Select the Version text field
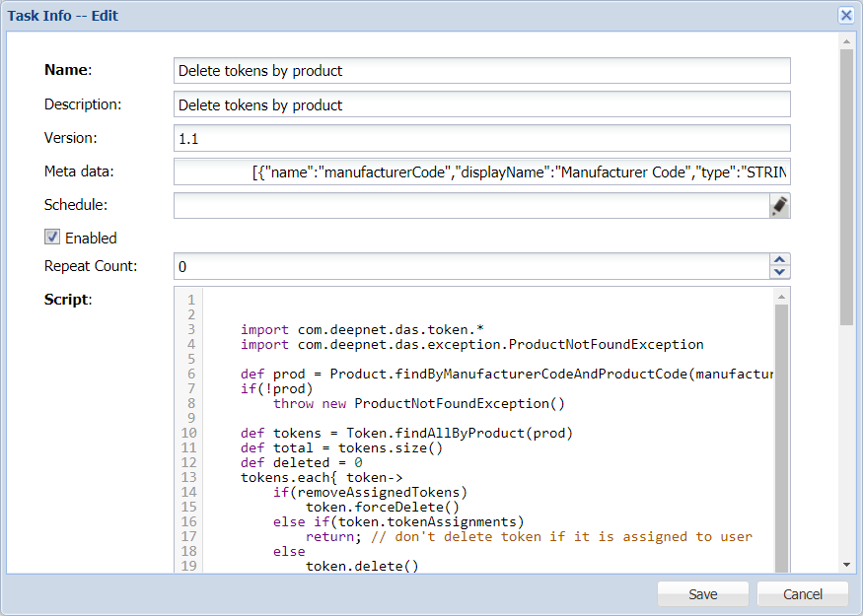Image resolution: width=863 pixels, height=616 pixels. [481, 138]
